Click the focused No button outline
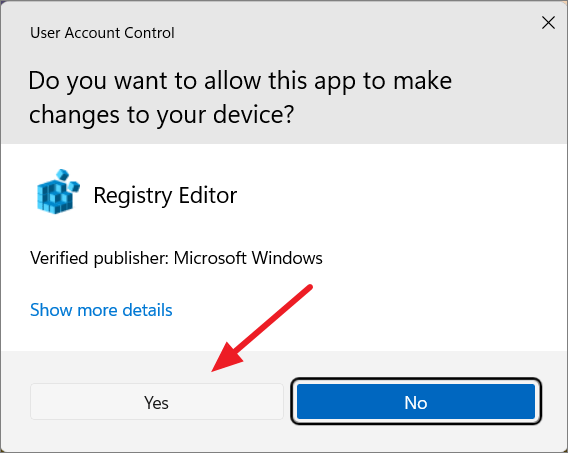568x453 pixels. pos(416,401)
